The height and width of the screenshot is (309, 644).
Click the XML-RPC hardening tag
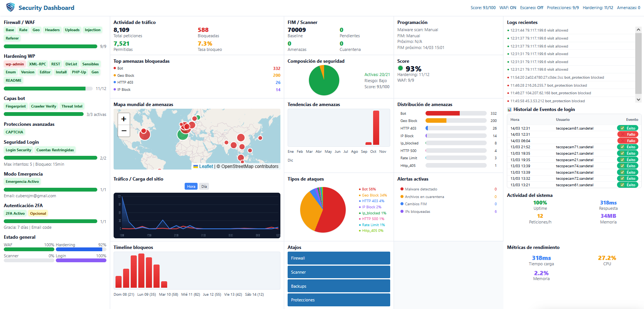pyautogui.click(x=38, y=64)
